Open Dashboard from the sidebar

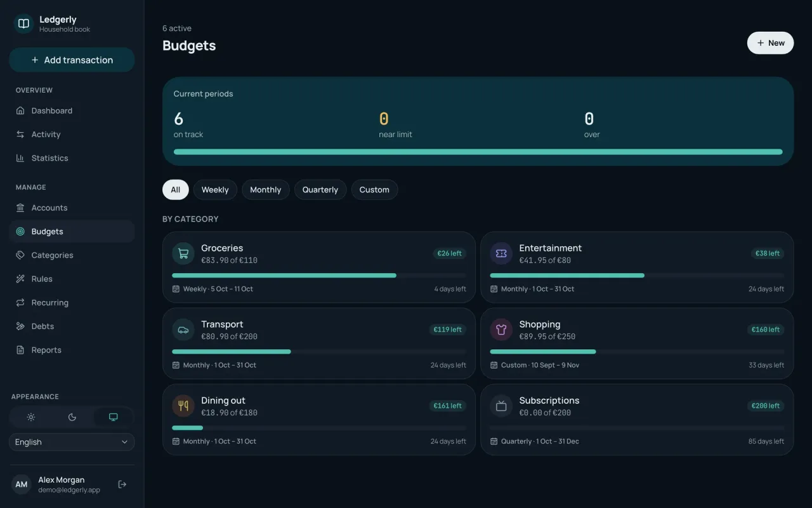(72, 110)
